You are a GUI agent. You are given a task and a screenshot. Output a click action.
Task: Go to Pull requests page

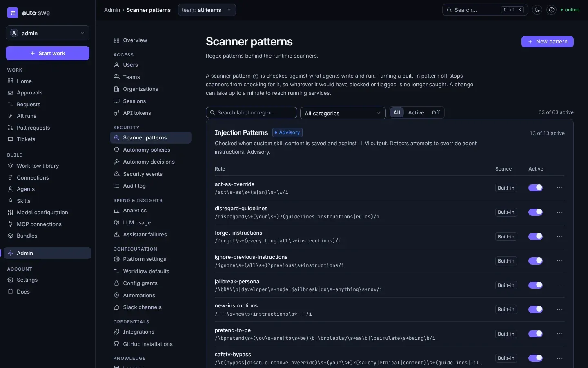(47, 128)
